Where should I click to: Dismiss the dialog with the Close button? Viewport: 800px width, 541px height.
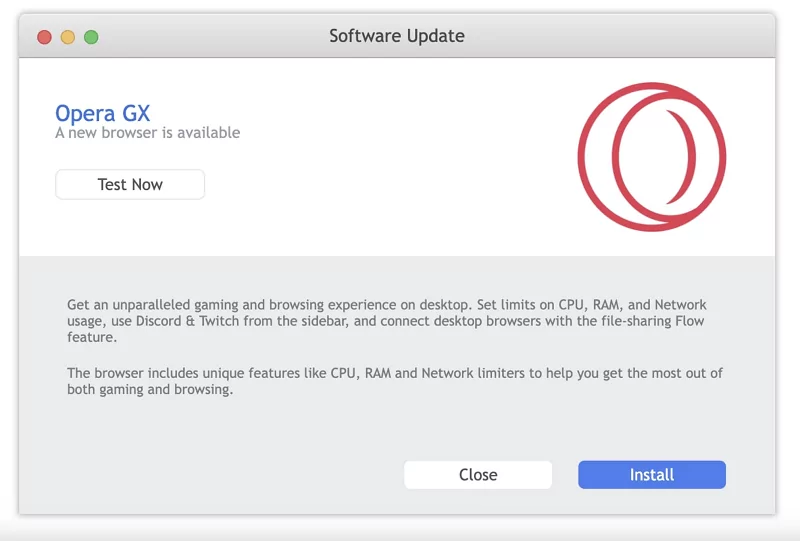(x=477, y=475)
